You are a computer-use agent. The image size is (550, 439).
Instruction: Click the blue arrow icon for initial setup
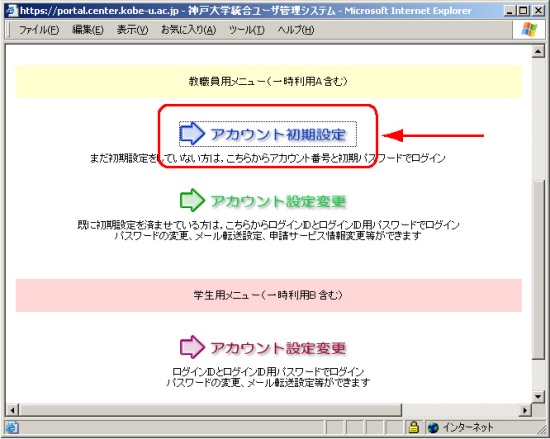click(192, 133)
